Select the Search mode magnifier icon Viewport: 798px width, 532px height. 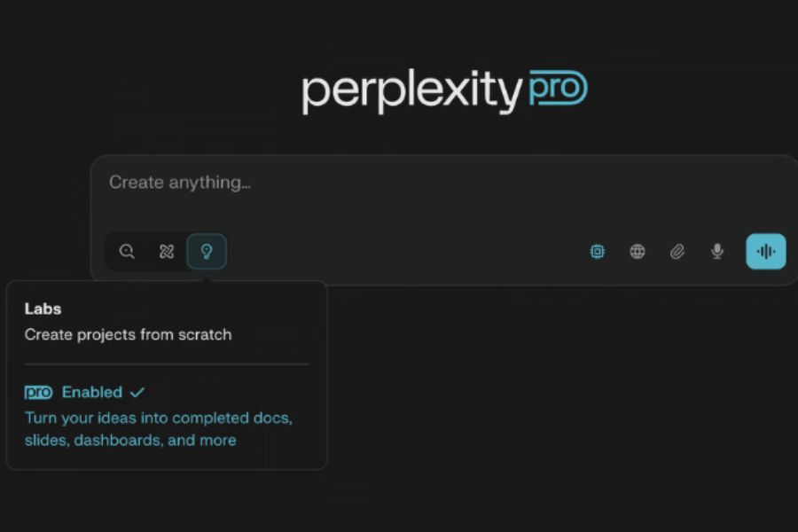127,252
